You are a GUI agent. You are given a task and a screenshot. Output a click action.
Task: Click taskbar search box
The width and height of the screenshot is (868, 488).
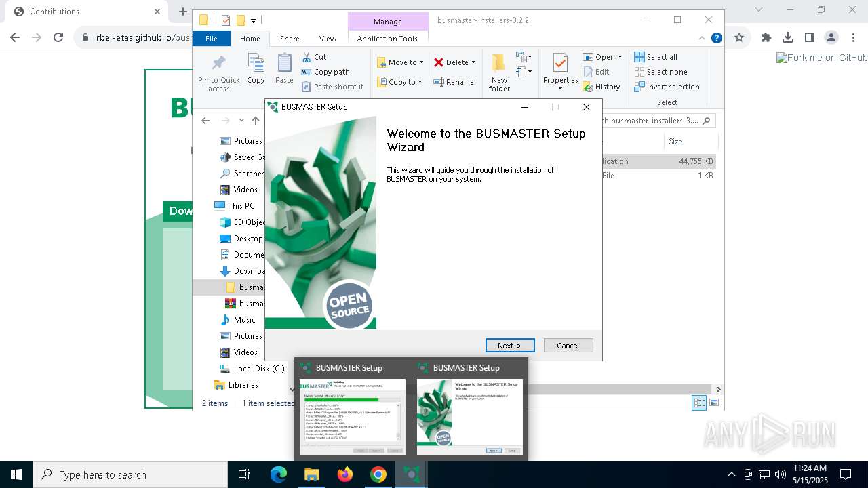tap(130, 474)
